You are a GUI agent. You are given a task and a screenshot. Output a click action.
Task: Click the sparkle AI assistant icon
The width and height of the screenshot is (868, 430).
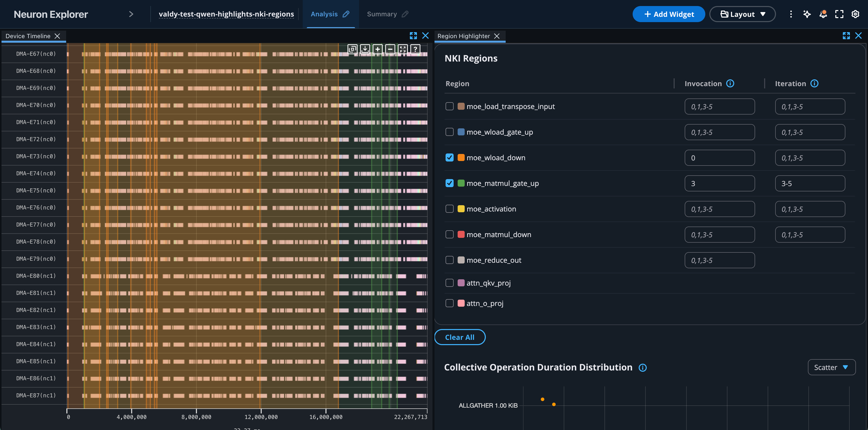(x=807, y=14)
